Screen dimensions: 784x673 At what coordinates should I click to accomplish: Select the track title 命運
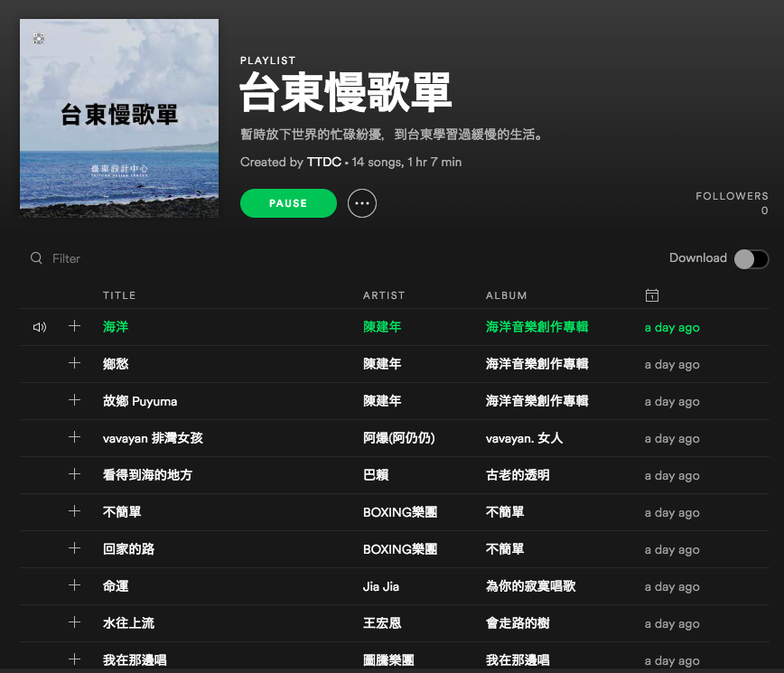[x=116, y=586]
